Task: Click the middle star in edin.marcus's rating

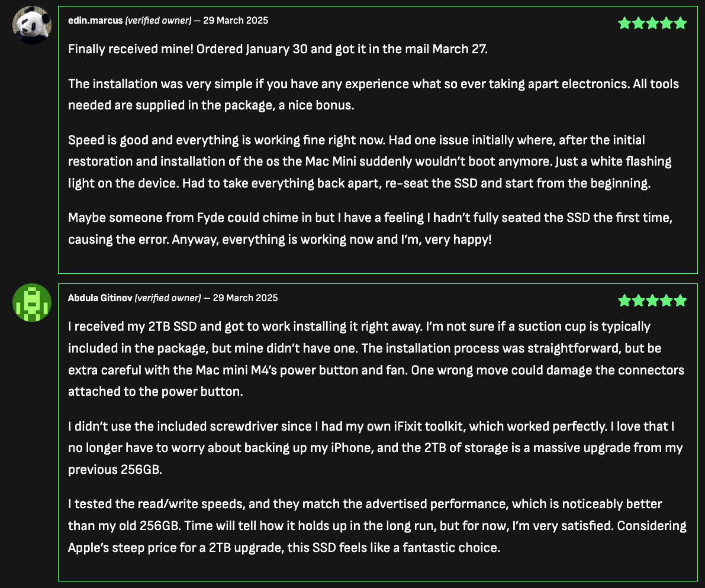Action: (652, 24)
